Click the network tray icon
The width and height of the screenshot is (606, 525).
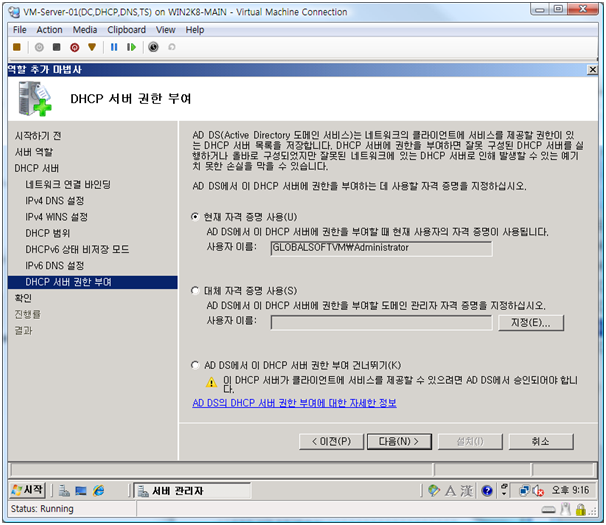tap(524, 491)
